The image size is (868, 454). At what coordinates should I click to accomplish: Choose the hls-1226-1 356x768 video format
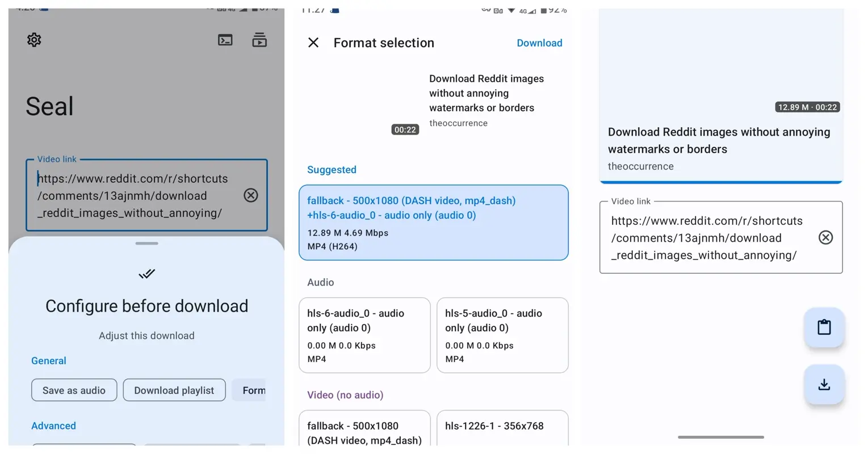click(x=502, y=428)
